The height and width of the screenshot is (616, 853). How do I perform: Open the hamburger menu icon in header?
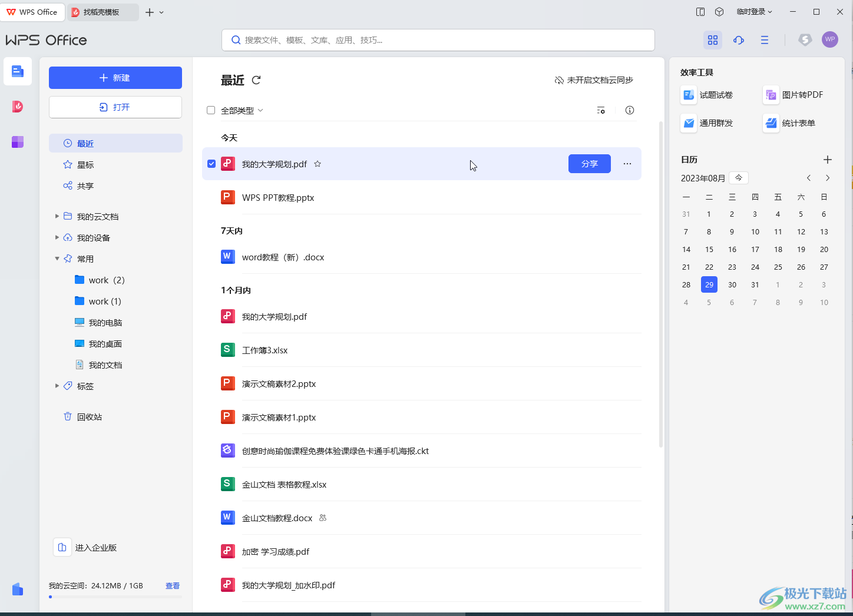coord(765,40)
